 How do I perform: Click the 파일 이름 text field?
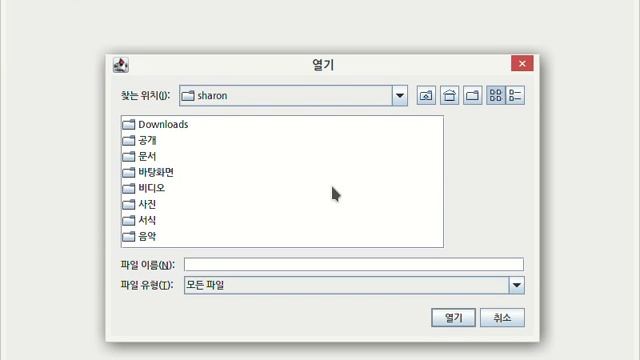click(x=353, y=264)
